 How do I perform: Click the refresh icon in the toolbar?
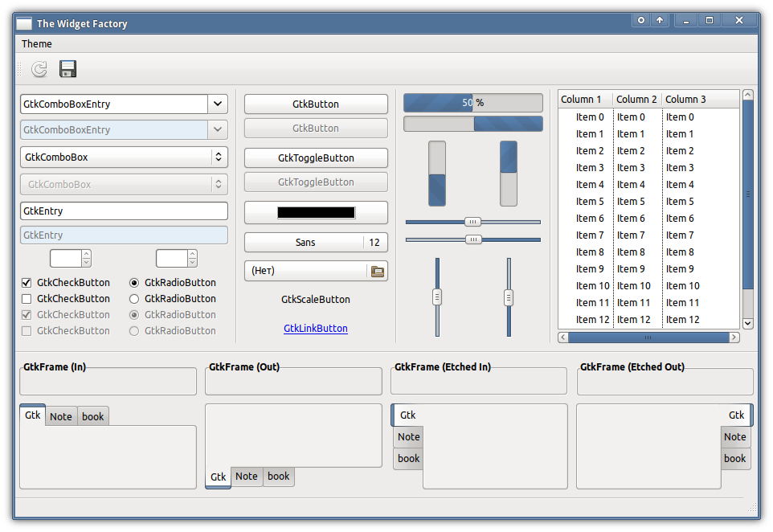pos(39,69)
